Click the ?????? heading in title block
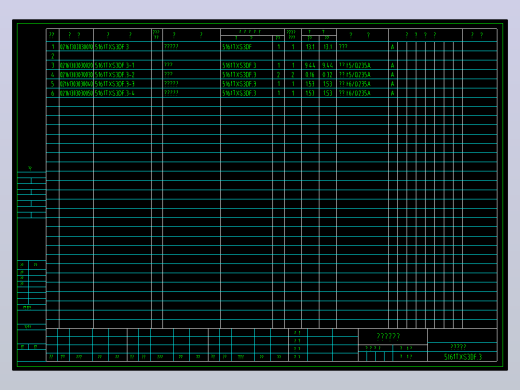 click(388, 336)
